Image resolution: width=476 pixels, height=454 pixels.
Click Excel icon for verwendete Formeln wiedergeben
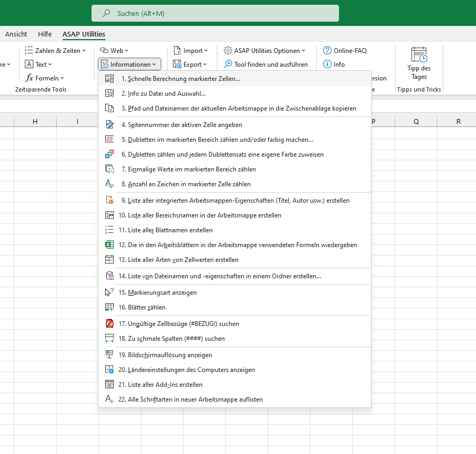[109, 245]
